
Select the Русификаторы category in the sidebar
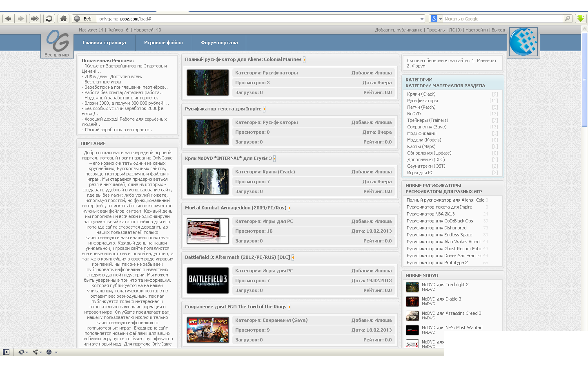422,101
